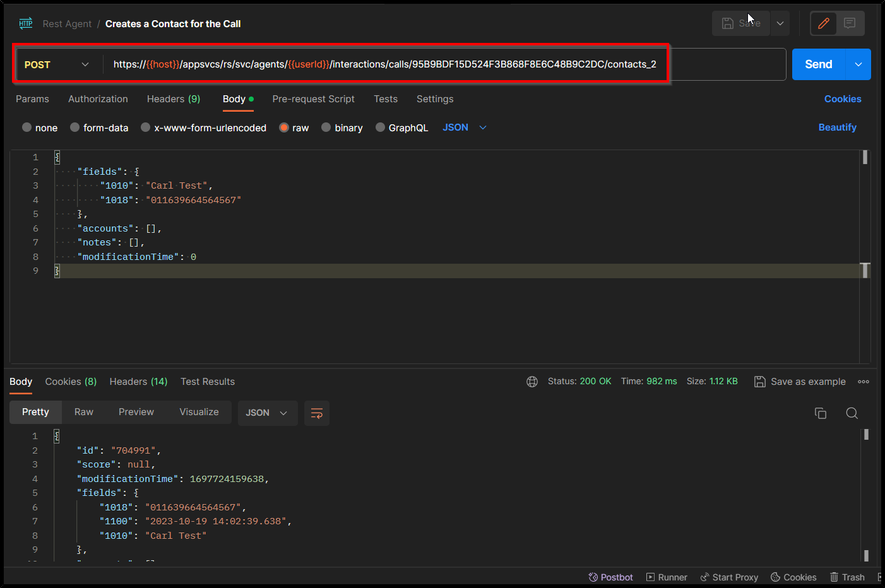Open the Runner from the status bar
The height and width of the screenshot is (588, 885).
pos(667,577)
